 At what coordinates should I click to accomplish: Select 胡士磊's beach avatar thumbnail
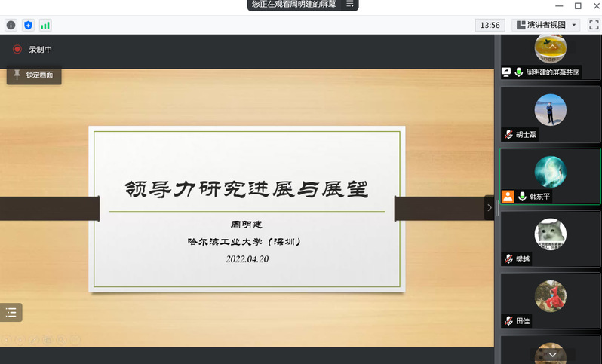pyautogui.click(x=550, y=110)
